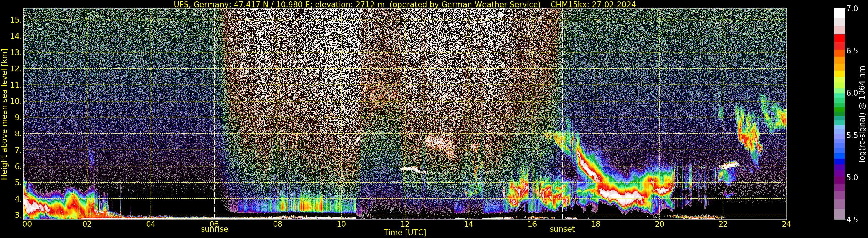Screen dimensions: 868x238
Task: Click the '6.0' colorbar tick label
Action: point(852,93)
